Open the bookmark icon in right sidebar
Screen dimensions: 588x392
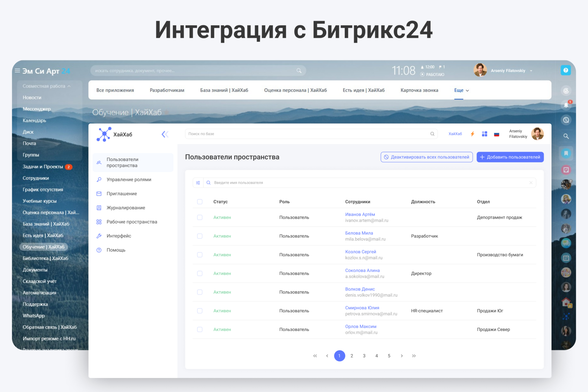pos(566,153)
